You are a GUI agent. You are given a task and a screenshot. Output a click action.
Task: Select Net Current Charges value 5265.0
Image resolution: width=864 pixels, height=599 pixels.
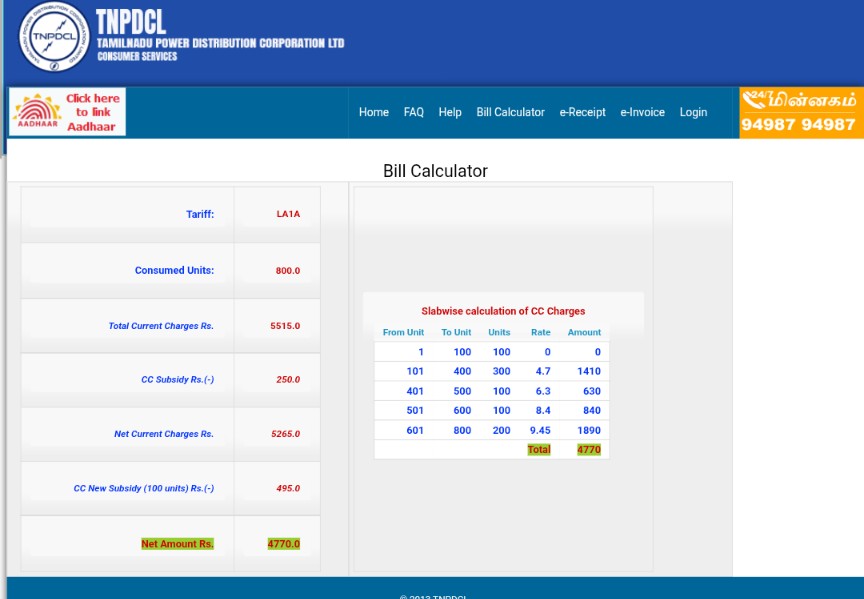[285, 434]
